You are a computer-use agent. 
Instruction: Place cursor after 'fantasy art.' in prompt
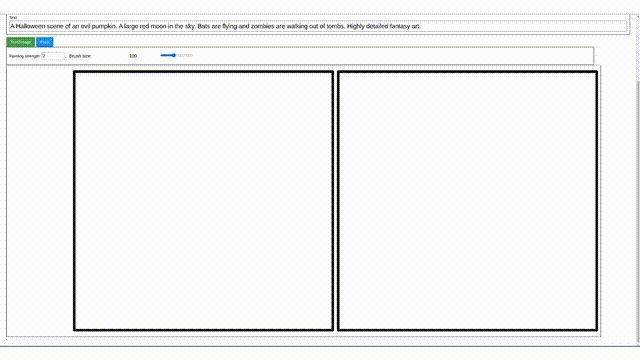[x=421, y=26]
